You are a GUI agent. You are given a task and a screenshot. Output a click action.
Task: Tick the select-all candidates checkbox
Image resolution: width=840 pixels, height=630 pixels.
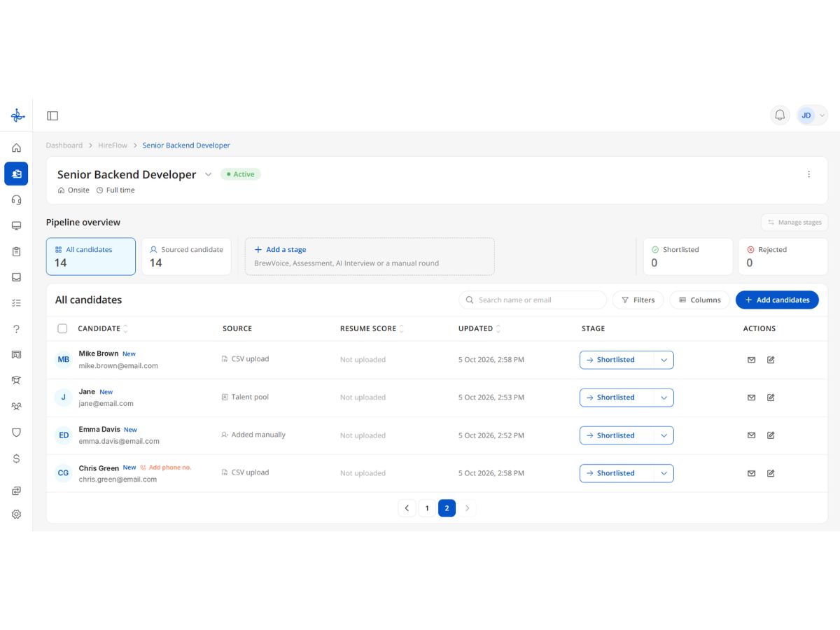[x=62, y=328]
